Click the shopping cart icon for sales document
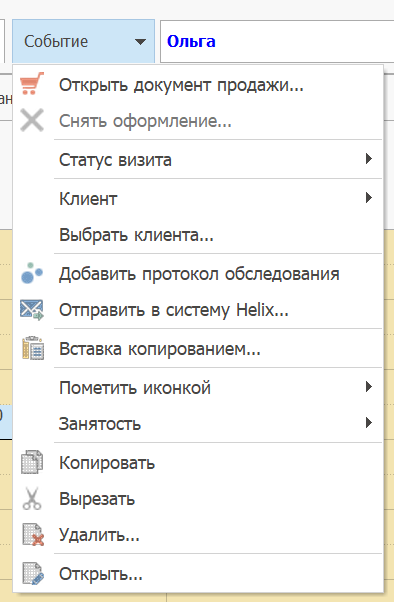 point(32,83)
